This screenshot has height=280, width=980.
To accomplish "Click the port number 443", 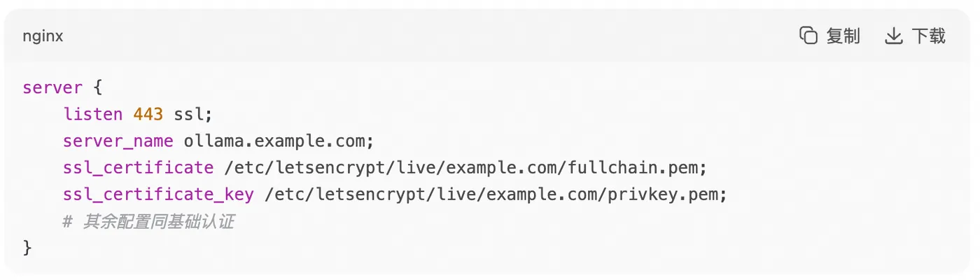I will 148,115.
